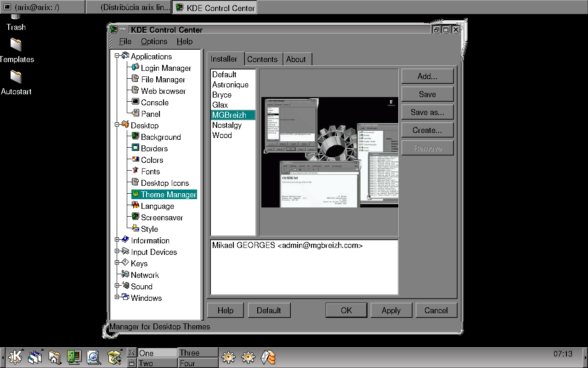
Task: Select the Nostalgy theme
Action: click(233, 125)
